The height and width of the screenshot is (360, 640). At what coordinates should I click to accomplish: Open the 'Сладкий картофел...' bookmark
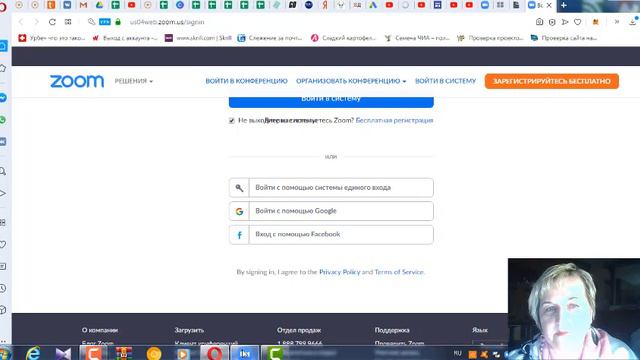tap(344, 38)
